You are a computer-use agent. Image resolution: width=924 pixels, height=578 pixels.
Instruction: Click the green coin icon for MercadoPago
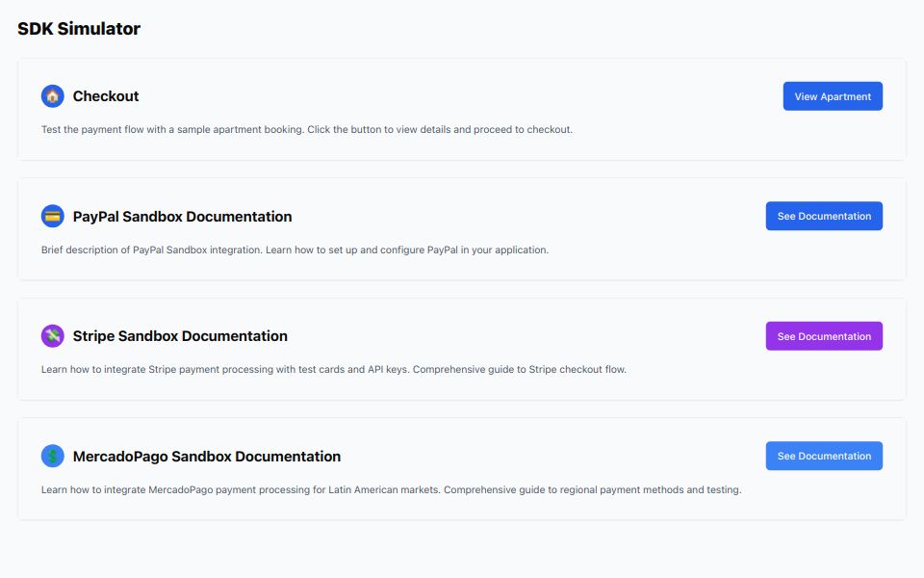tap(53, 456)
